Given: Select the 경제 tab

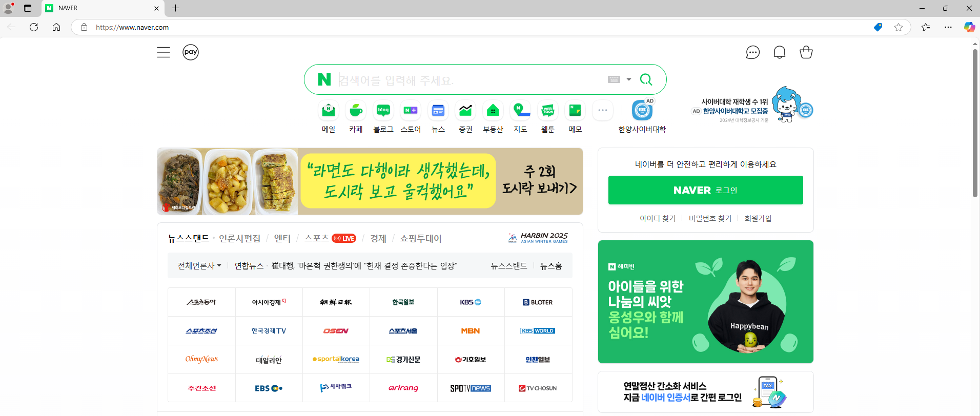Looking at the screenshot, I should (378, 238).
